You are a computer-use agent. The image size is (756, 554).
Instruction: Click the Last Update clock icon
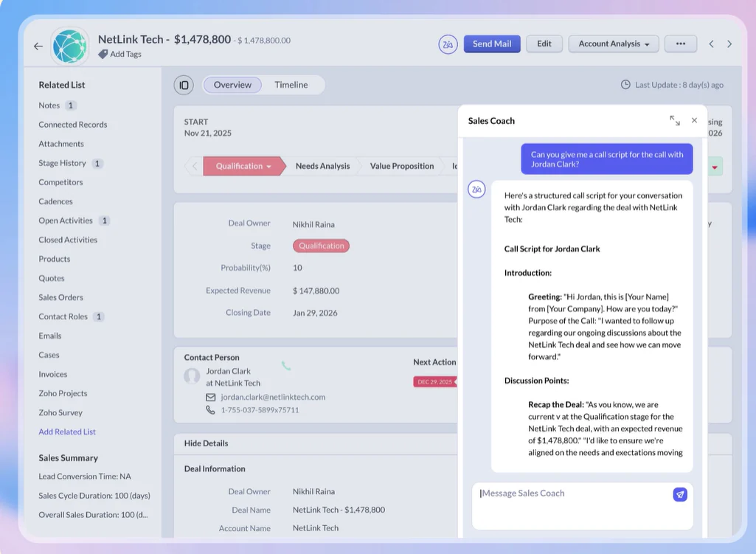625,85
